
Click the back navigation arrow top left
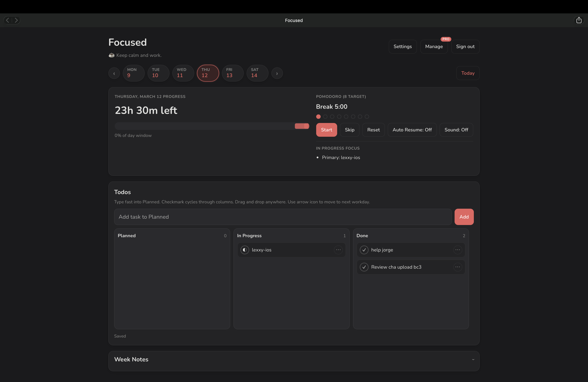pos(7,20)
